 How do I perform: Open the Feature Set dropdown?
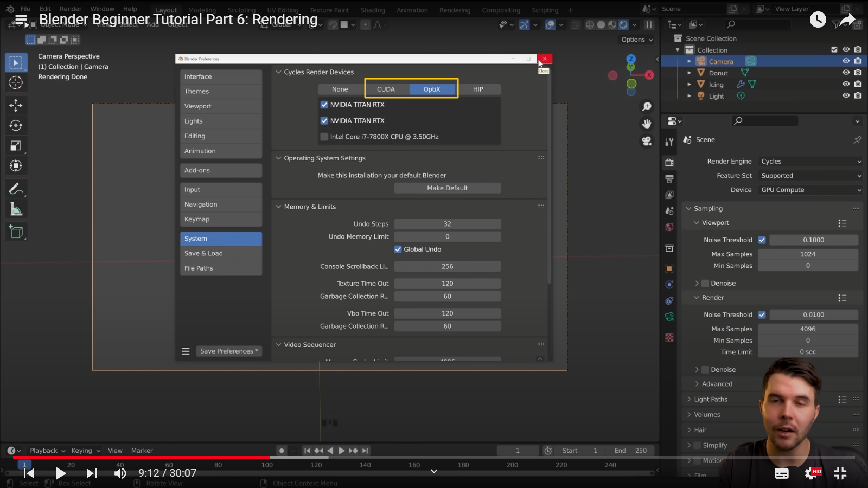pos(810,176)
